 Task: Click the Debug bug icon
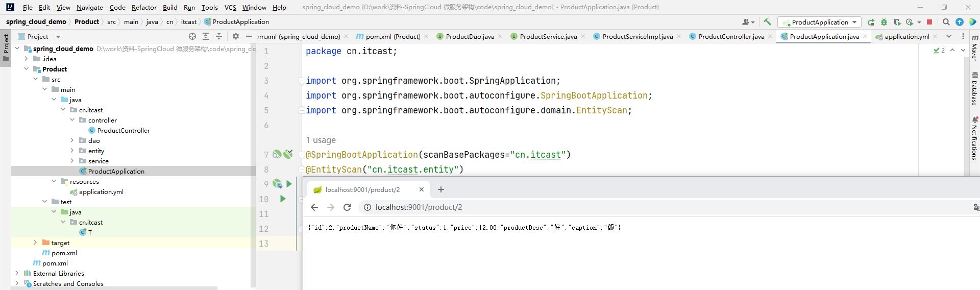(884, 22)
